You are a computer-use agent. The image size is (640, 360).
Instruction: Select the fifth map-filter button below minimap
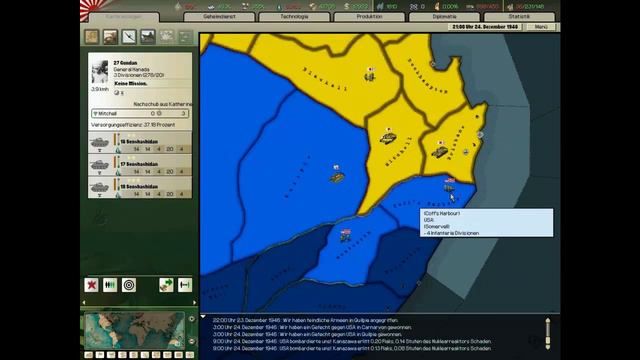coord(133,355)
